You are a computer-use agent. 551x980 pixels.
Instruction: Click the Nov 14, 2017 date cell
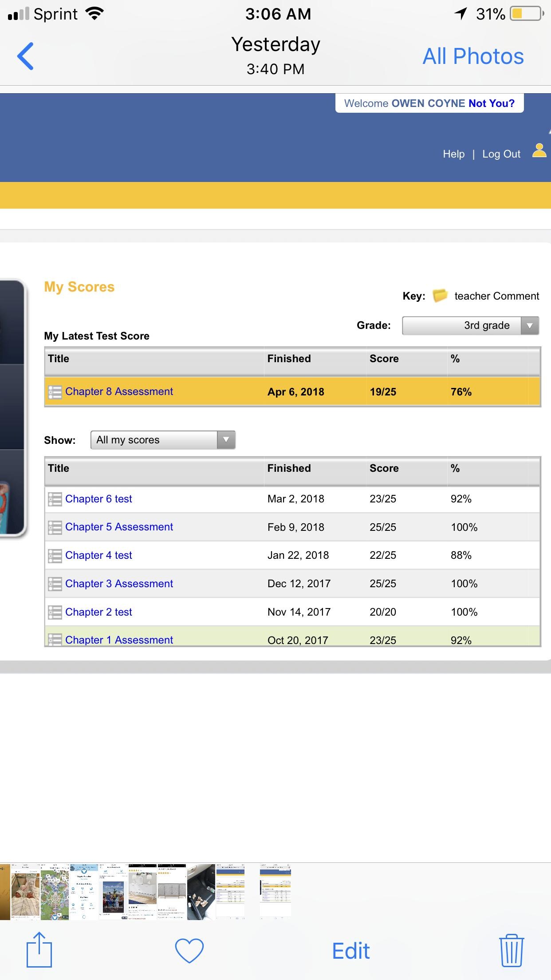point(299,612)
